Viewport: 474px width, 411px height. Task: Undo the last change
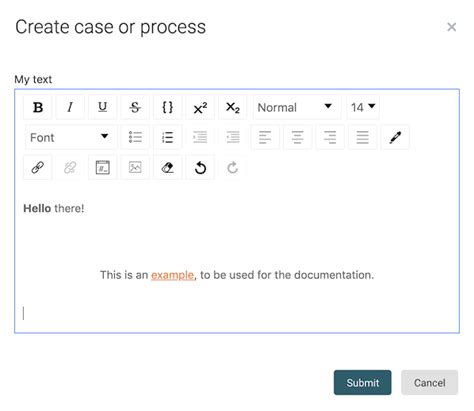[x=200, y=167]
